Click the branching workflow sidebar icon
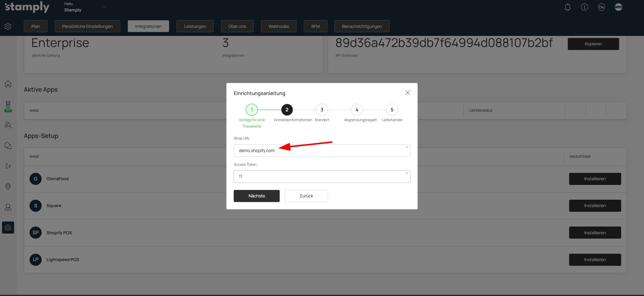The image size is (644, 296). (x=8, y=166)
